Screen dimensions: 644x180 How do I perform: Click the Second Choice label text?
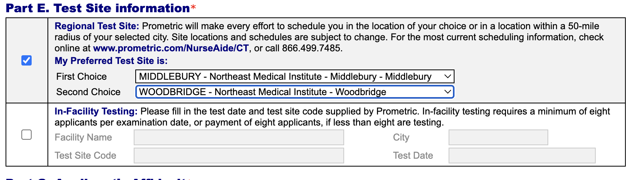click(88, 92)
